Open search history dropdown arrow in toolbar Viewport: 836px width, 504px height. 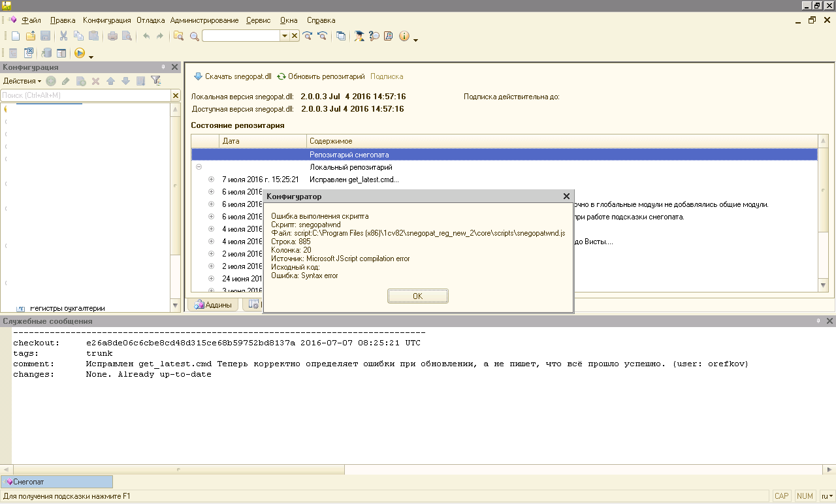285,36
